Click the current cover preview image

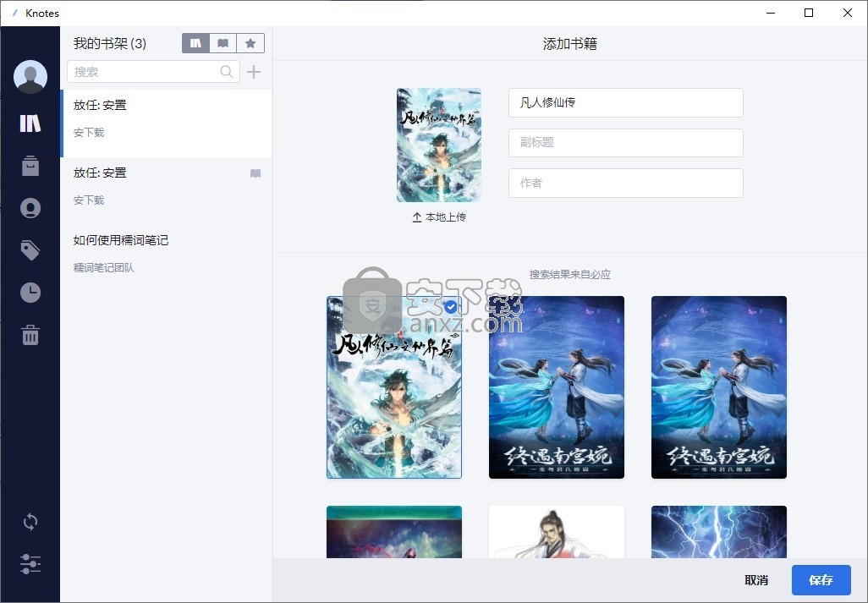pyautogui.click(x=439, y=145)
